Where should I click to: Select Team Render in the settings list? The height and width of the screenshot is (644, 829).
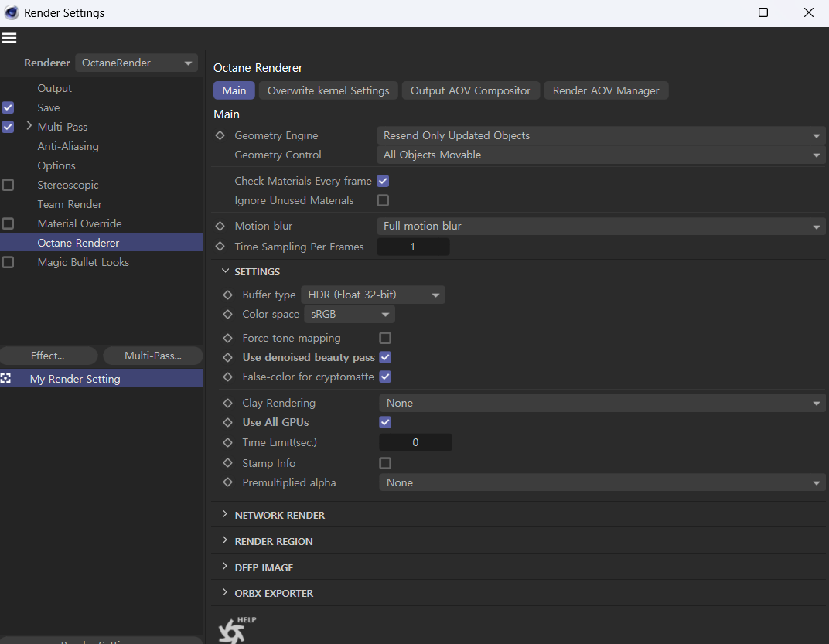point(70,204)
